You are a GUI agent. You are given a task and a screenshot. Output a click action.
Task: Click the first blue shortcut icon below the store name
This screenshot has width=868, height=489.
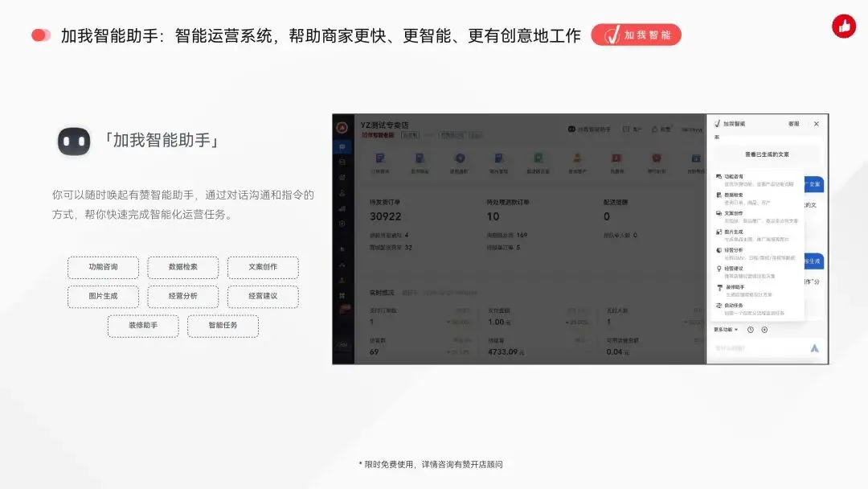pos(379,158)
